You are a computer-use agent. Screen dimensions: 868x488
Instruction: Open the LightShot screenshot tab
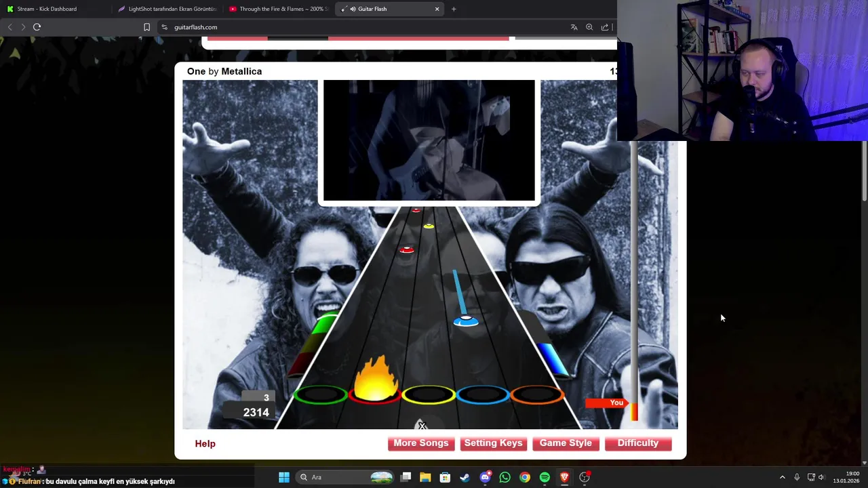click(x=167, y=9)
